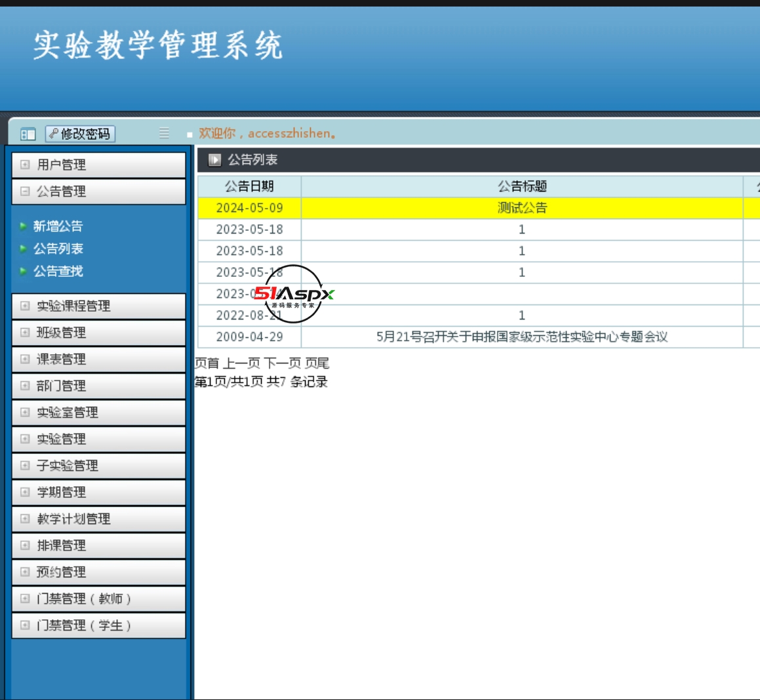Click the list lines icon beside 修改密码
Image resolution: width=760 pixels, height=700 pixels.
pyautogui.click(x=165, y=133)
